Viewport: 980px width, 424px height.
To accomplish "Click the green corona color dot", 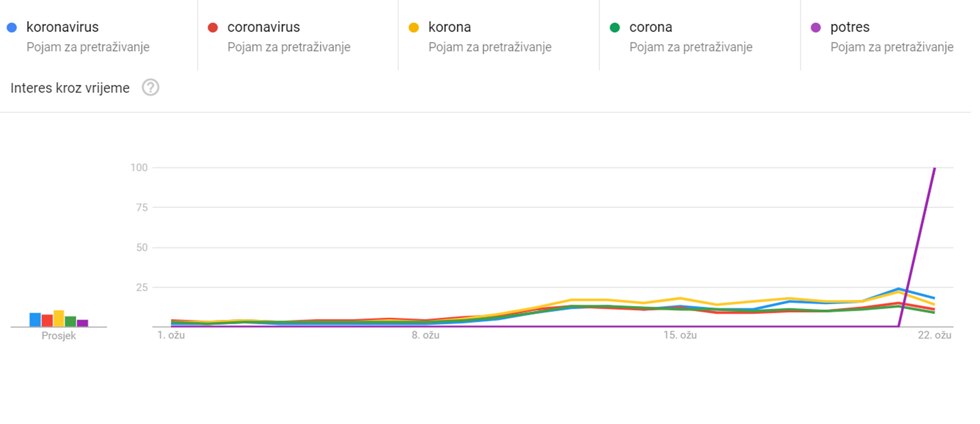I will [x=615, y=27].
